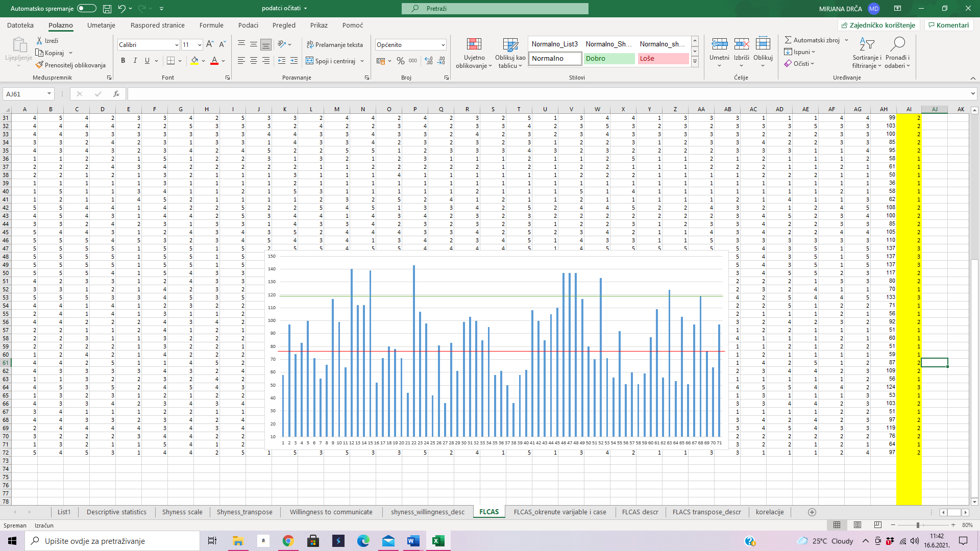Align text left icon
Image resolution: width=980 pixels, height=551 pixels.
point(241,61)
